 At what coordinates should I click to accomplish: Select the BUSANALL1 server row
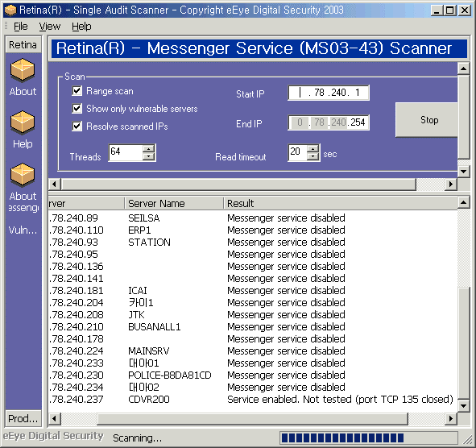click(x=253, y=327)
